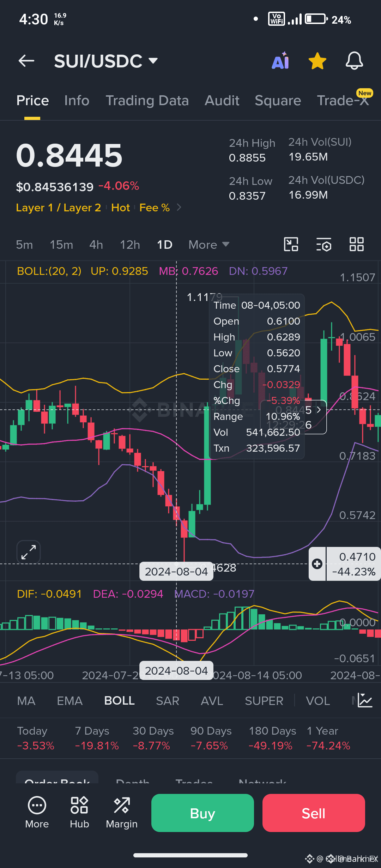Open the Trade-X tab
This screenshot has width=381, height=868.
pyautogui.click(x=343, y=100)
